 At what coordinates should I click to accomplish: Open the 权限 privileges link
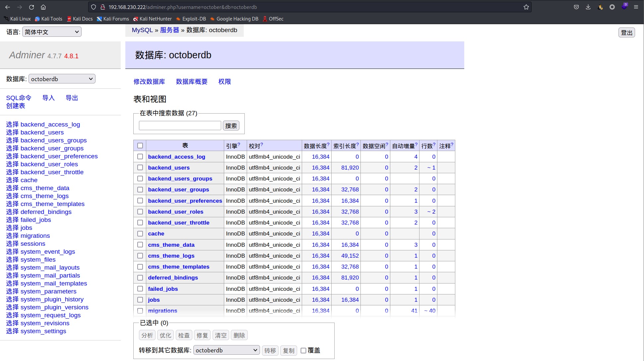225,81
